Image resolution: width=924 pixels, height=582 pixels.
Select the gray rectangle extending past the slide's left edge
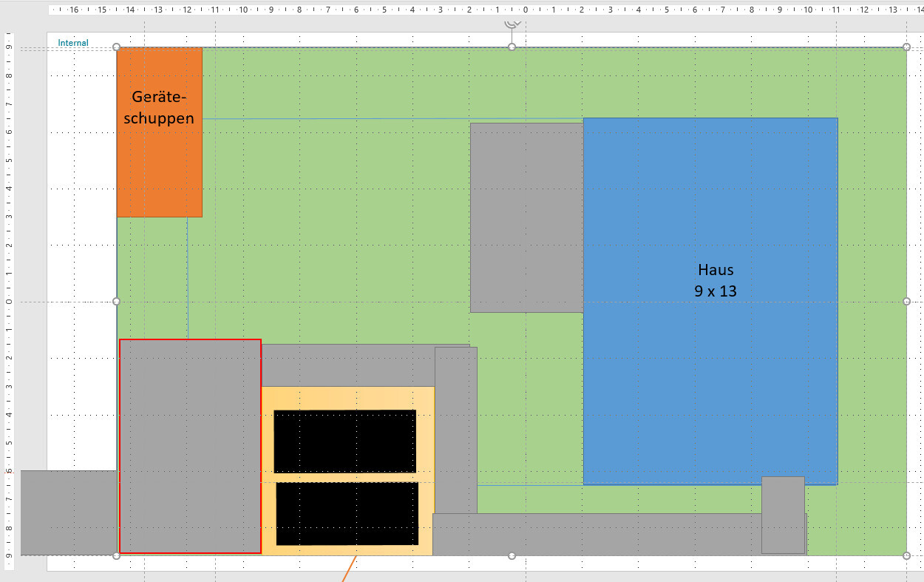click(68, 512)
